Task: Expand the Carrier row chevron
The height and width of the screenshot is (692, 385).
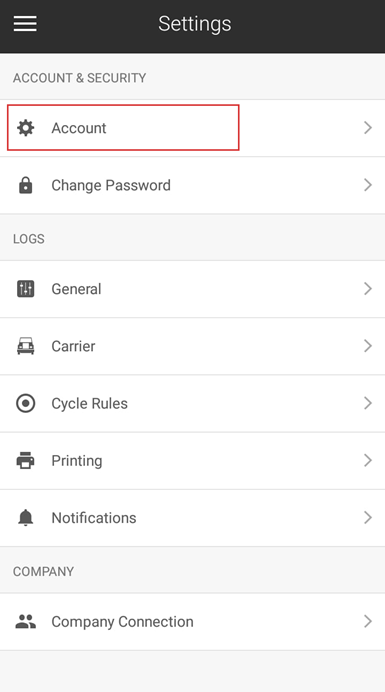Action: [368, 346]
